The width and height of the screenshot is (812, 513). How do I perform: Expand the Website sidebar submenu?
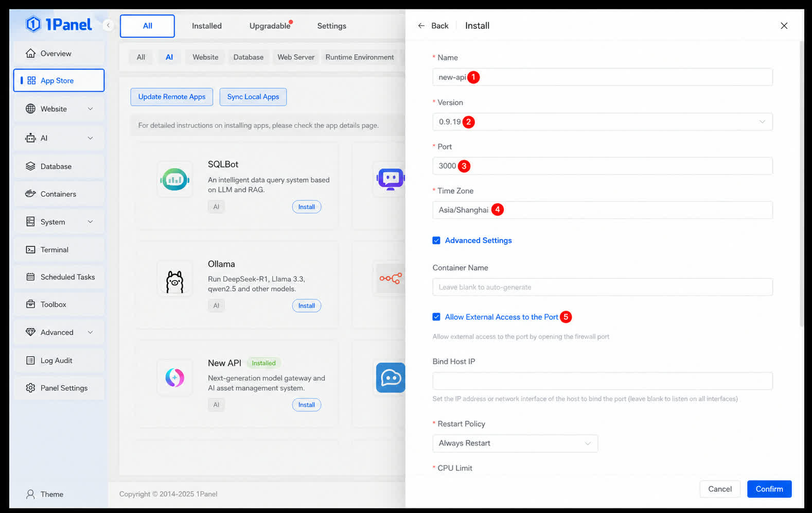(91, 109)
